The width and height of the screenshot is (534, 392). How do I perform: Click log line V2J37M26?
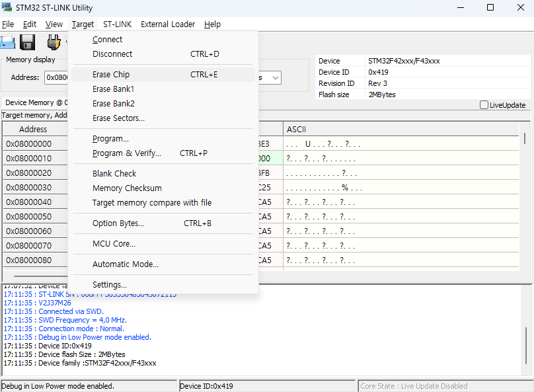point(38,303)
